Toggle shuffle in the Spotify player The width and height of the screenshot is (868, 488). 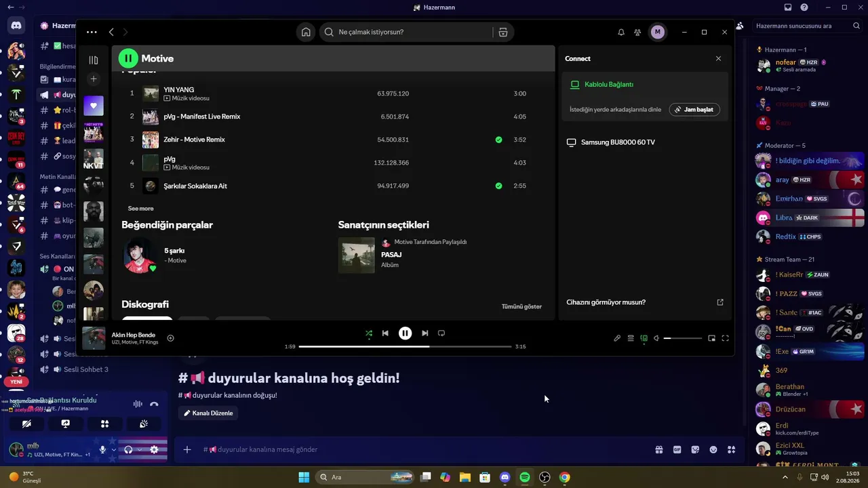click(369, 333)
